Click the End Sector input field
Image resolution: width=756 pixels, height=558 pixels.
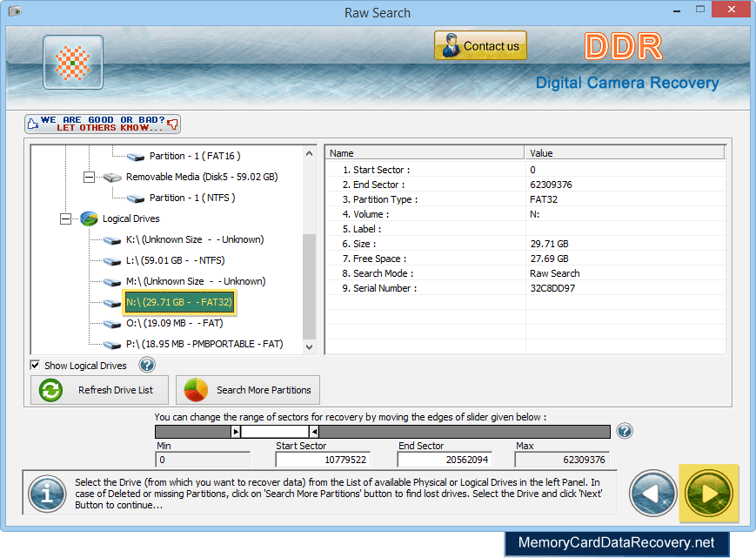click(x=445, y=460)
